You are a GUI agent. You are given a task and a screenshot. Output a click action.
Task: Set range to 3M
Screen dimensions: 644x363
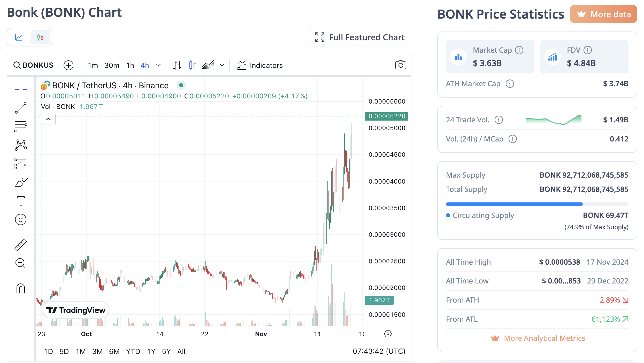click(x=97, y=351)
